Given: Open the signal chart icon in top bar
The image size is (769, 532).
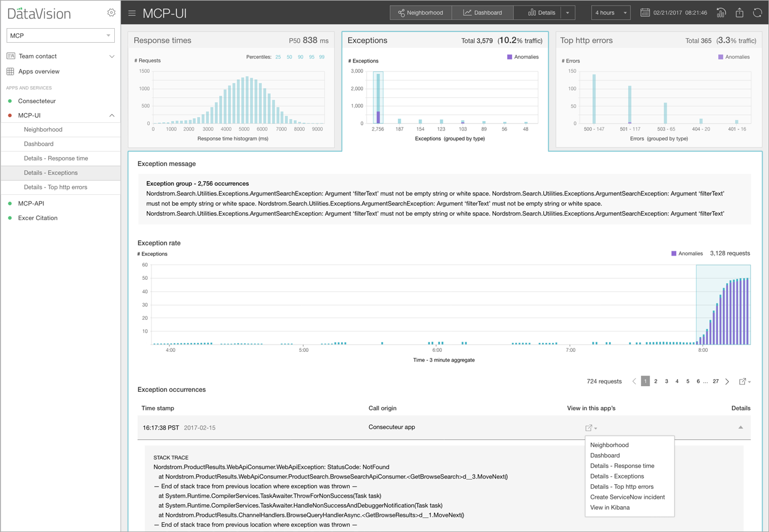Looking at the screenshot, I should point(721,12).
